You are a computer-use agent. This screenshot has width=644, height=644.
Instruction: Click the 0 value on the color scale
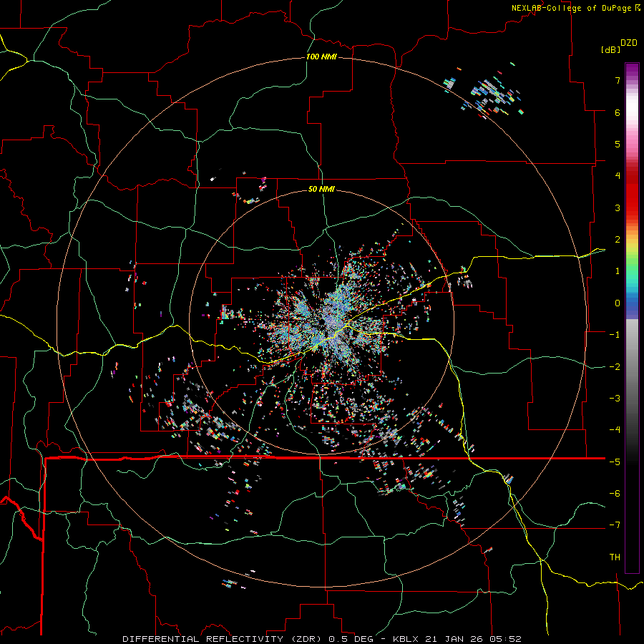point(618,303)
